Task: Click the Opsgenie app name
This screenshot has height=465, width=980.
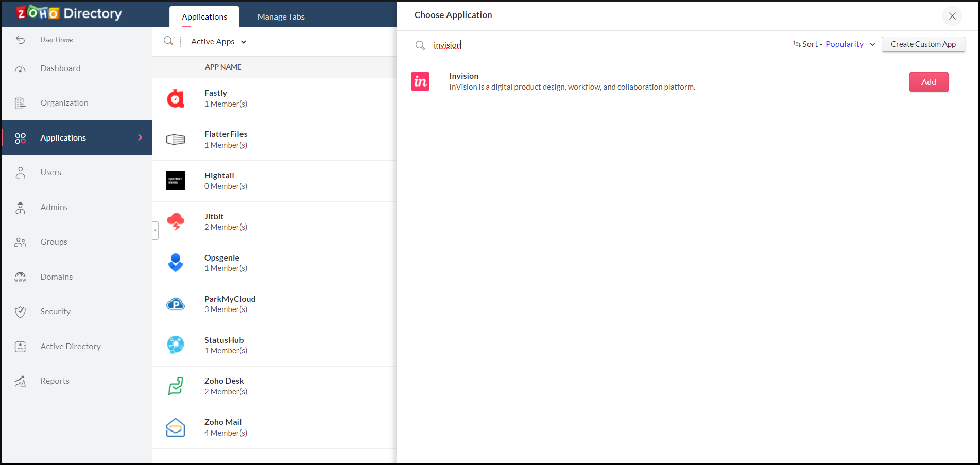Action: point(222,257)
